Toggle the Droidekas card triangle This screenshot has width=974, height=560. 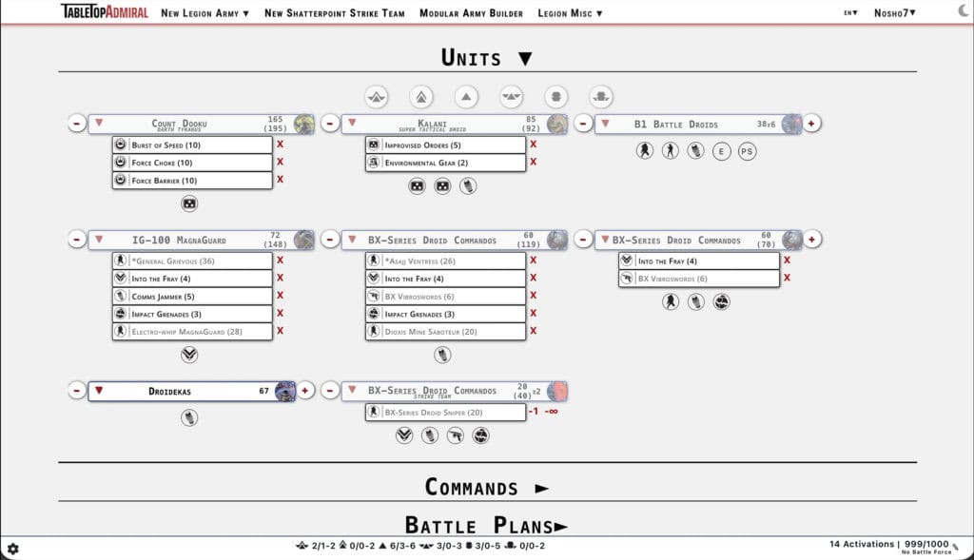(99, 391)
